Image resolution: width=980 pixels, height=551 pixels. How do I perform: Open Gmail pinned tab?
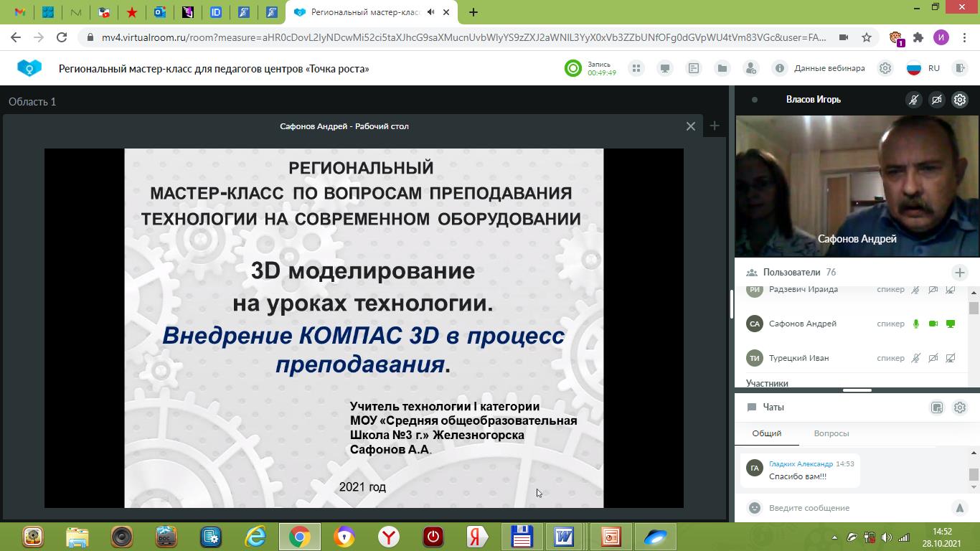point(20,12)
